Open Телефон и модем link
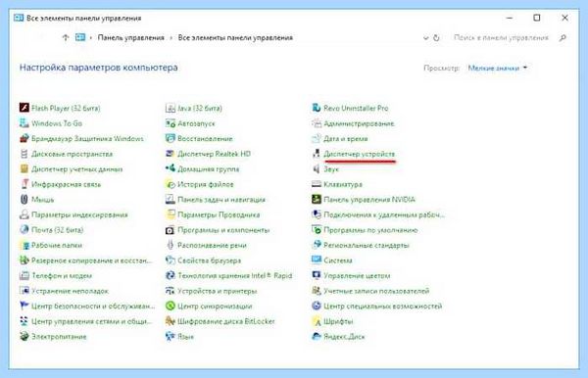Image resolution: width=588 pixels, height=378 pixels. click(x=62, y=276)
